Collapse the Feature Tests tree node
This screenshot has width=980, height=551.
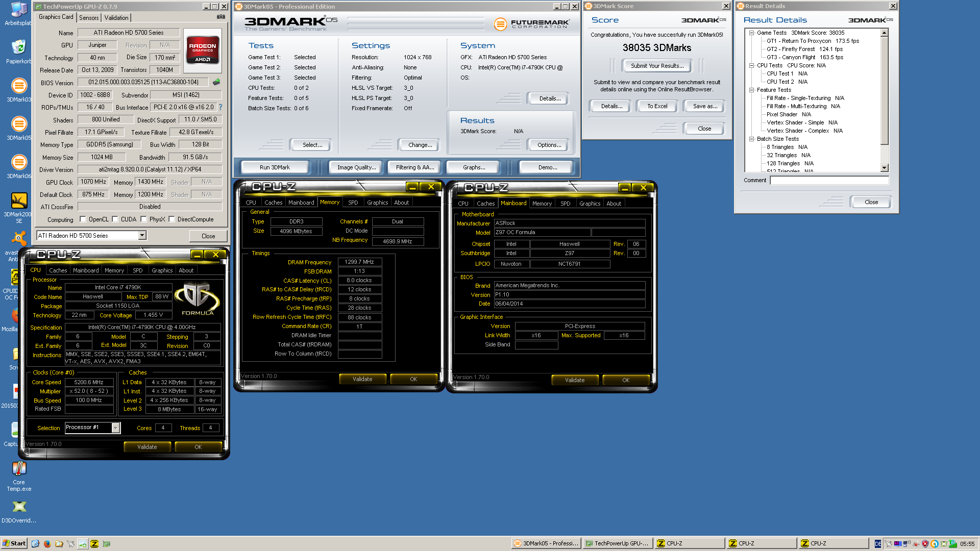pyautogui.click(x=751, y=90)
